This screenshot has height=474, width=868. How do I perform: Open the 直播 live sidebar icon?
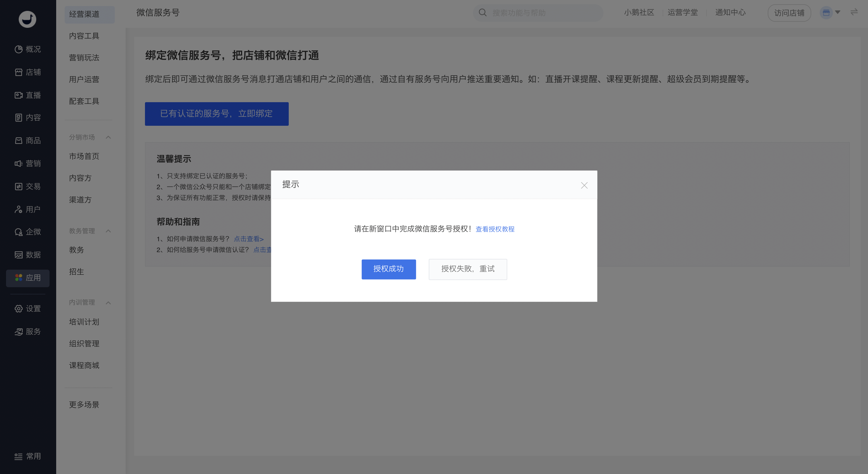point(18,95)
